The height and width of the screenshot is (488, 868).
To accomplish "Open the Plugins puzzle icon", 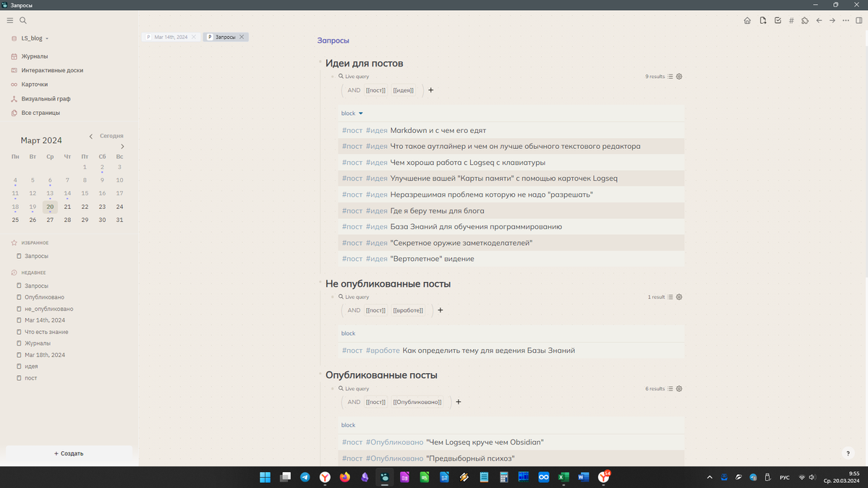I will point(805,21).
